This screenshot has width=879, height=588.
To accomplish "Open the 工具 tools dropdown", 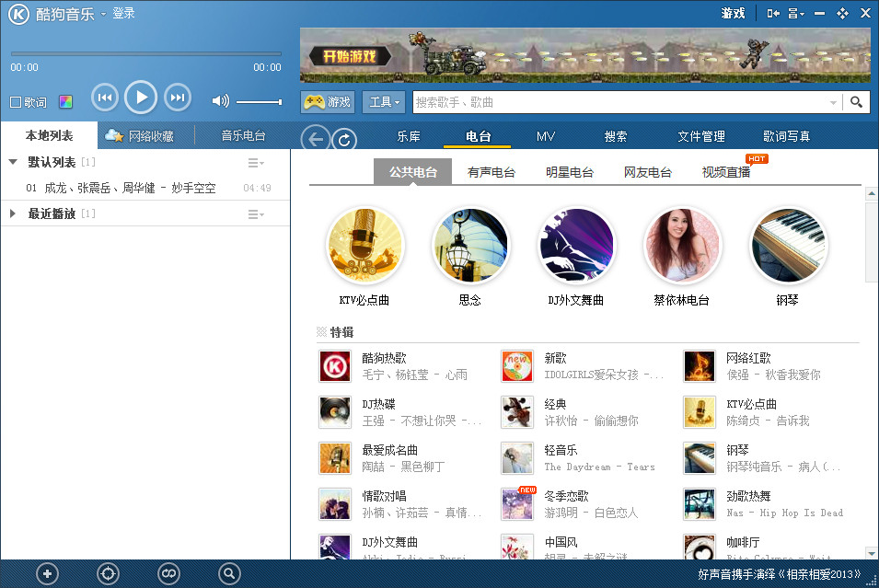I will (x=384, y=102).
